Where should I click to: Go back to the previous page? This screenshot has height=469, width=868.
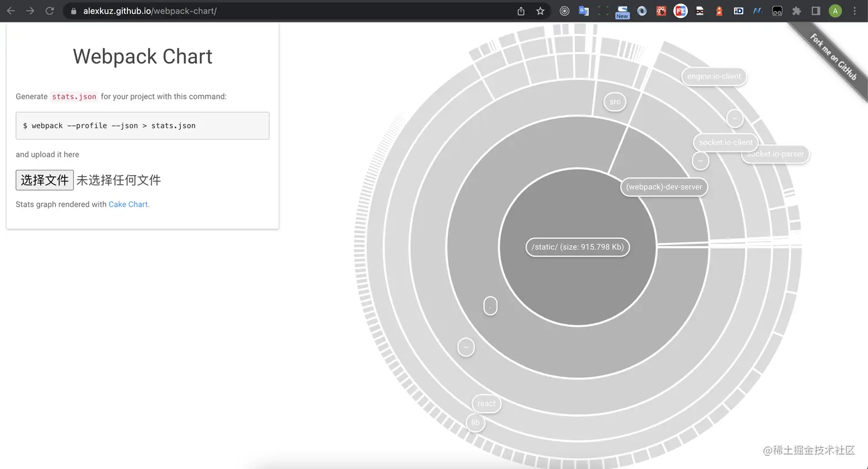pyautogui.click(x=11, y=11)
